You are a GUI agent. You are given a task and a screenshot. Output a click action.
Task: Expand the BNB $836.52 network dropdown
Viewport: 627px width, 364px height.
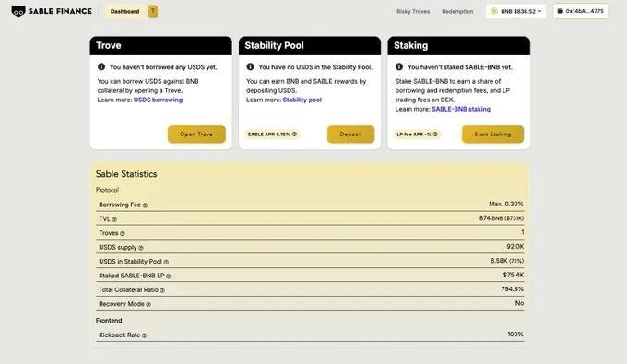click(515, 11)
